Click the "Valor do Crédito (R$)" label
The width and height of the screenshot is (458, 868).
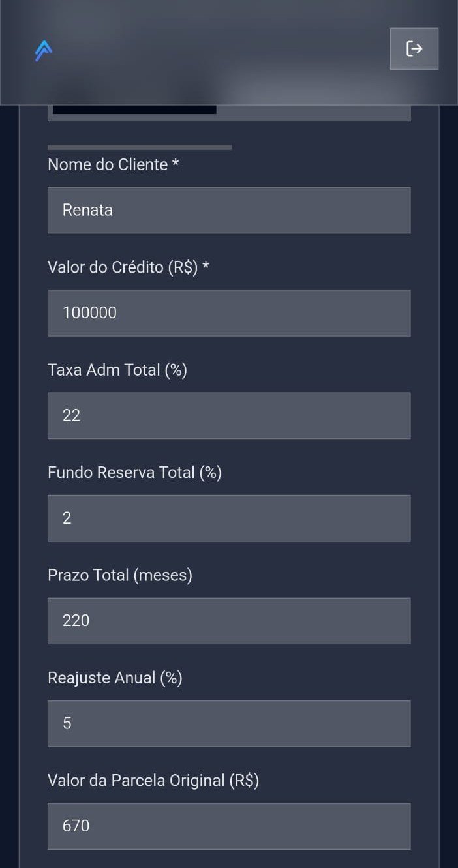click(123, 267)
